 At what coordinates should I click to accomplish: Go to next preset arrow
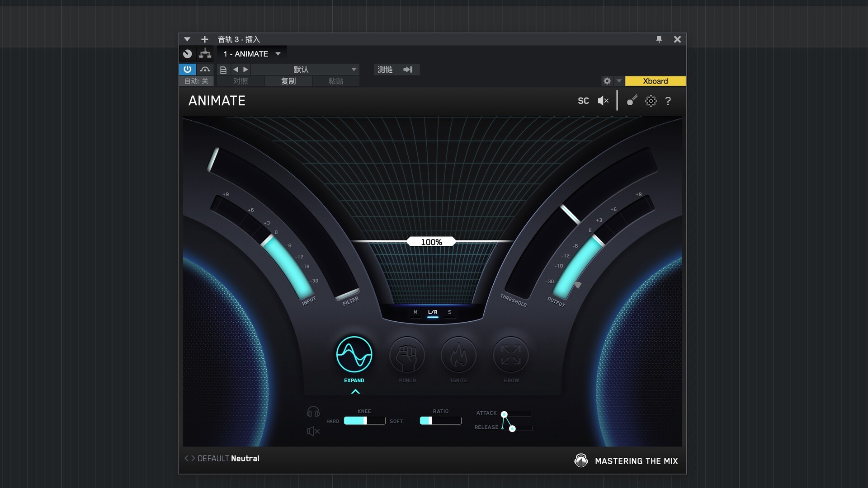(x=193, y=458)
